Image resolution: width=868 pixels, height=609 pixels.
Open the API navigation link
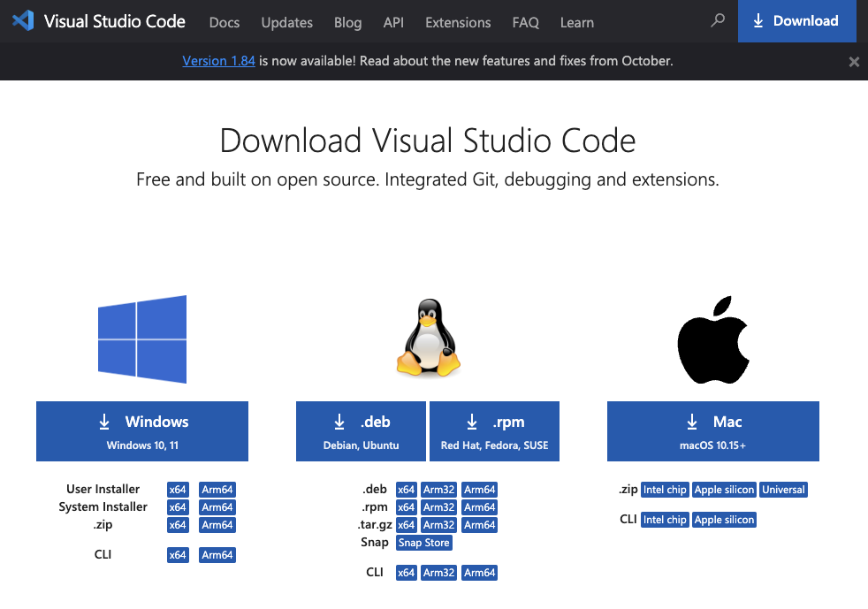(393, 23)
